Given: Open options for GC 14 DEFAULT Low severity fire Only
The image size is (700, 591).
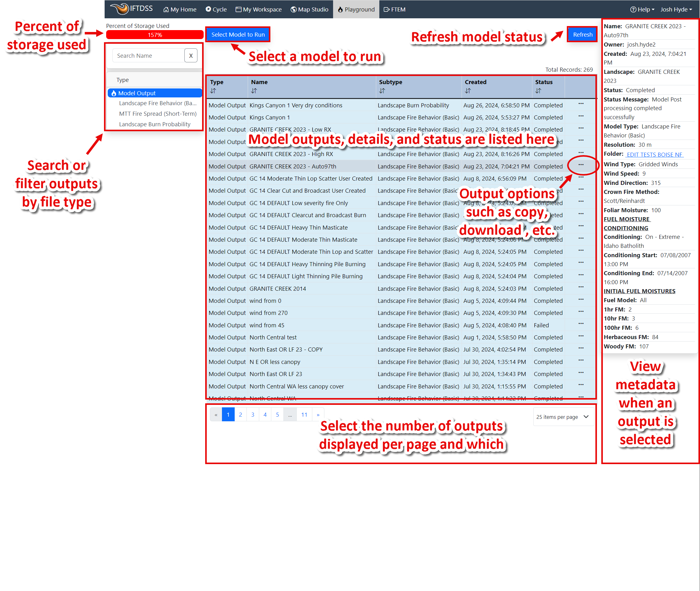Looking at the screenshot, I should coord(581,201).
